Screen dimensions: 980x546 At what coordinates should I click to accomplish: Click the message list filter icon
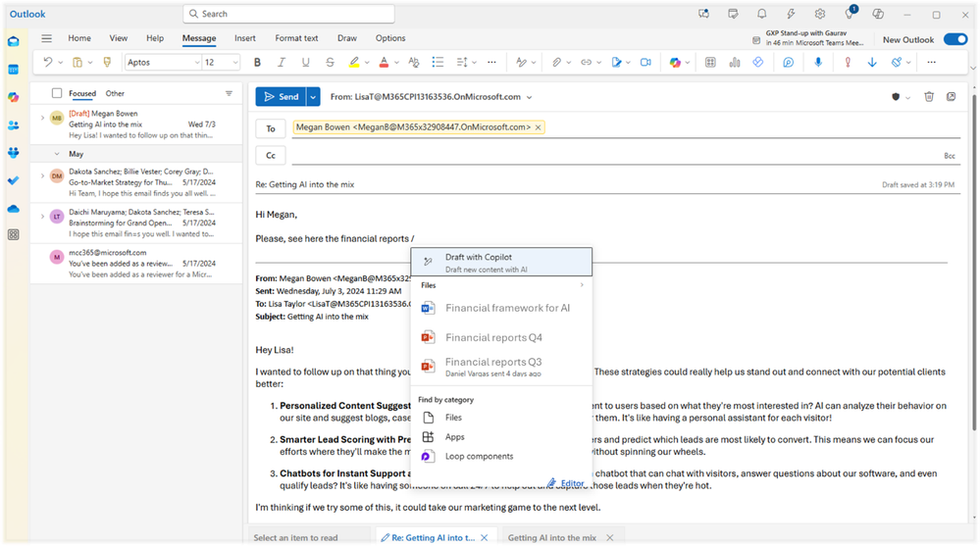click(x=229, y=94)
